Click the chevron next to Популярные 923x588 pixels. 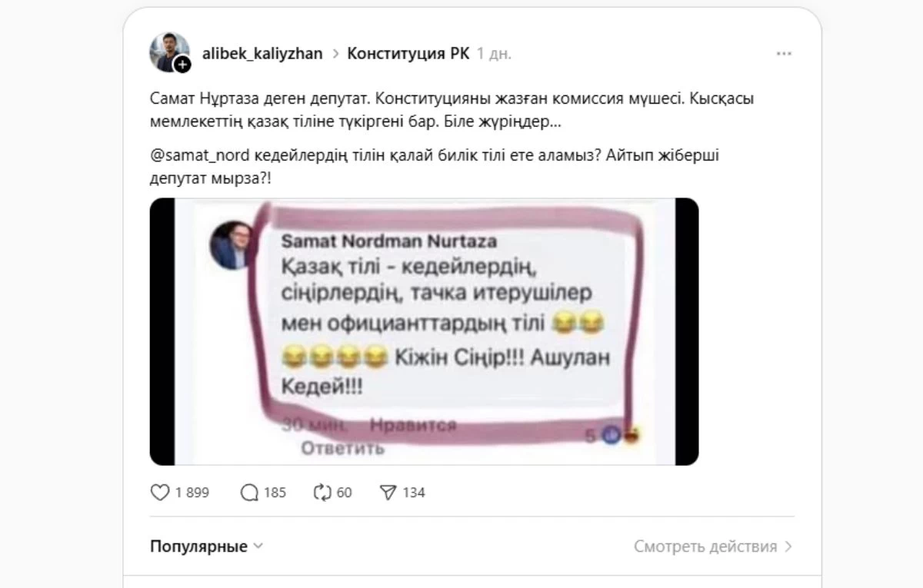pyautogui.click(x=258, y=546)
